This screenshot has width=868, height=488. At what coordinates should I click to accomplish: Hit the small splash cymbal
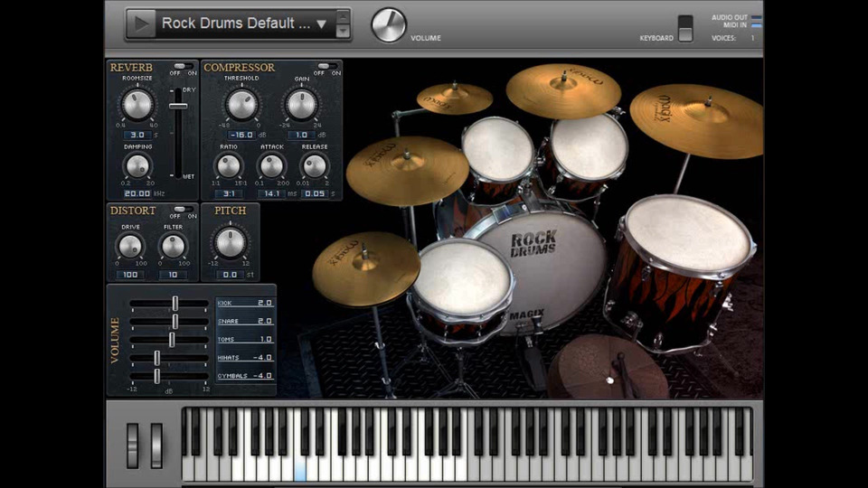(x=455, y=98)
